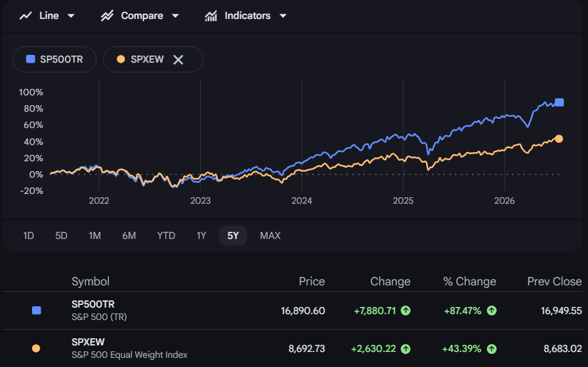The width and height of the screenshot is (588, 367).
Task: Click green up arrow beside +7,880.71
Action: click(x=405, y=311)
